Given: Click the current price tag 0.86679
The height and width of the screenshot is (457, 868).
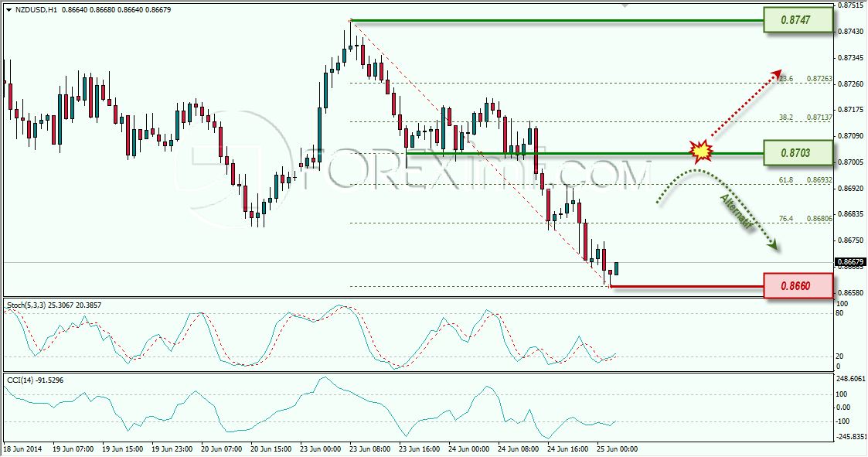Looking at the screenshot, I should [850, 262].
